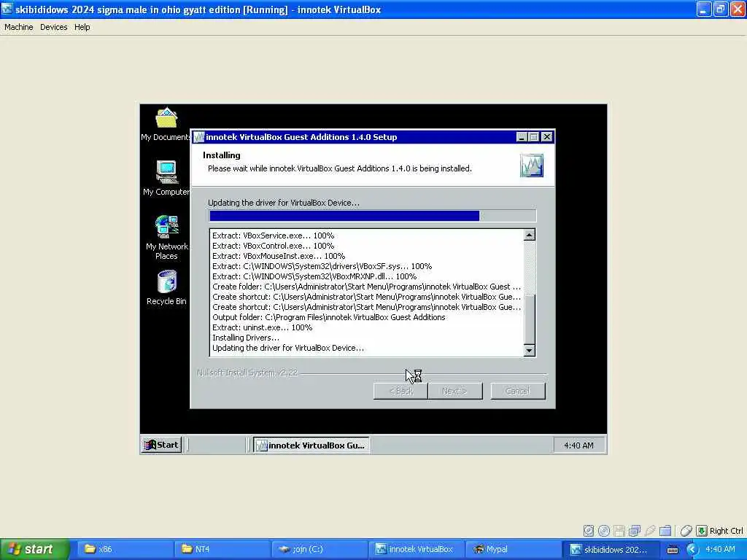Open the Help menu
Screen dimensions: 747x560
[82, 27]
